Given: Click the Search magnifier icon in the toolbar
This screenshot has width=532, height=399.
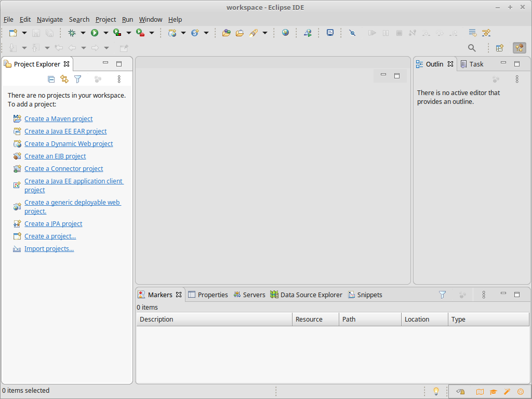Looking at the screenshot, I should [472, 48].
